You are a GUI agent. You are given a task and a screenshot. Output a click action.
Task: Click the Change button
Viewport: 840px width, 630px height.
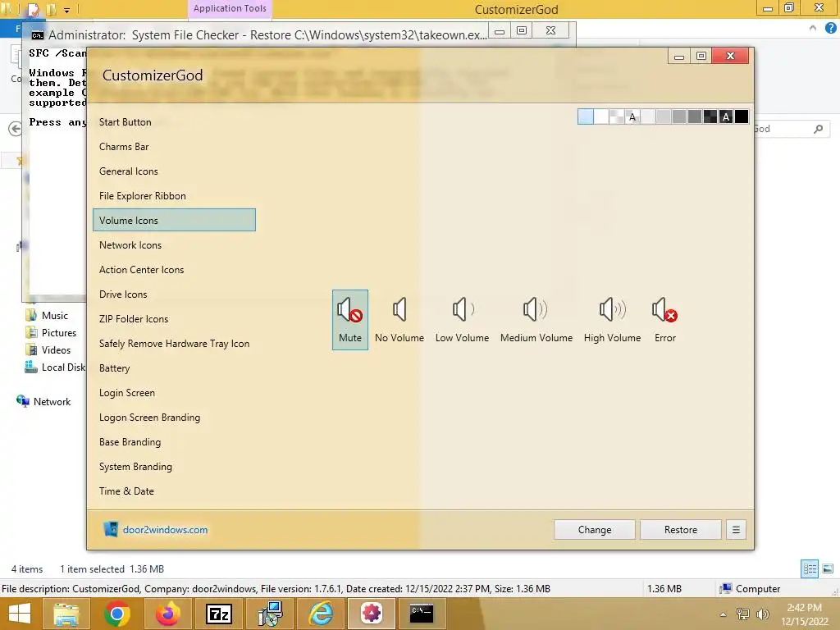[x=595, y=529]
